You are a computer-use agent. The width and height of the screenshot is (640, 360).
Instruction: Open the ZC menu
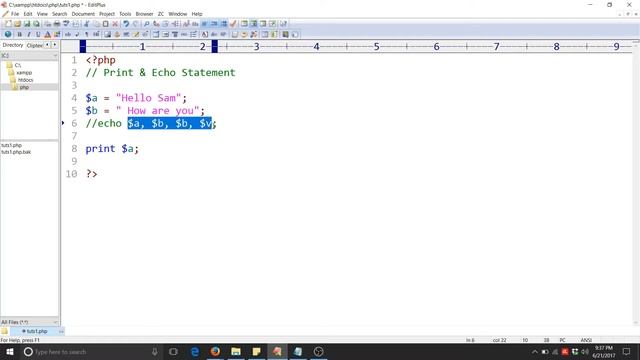(x=161, y=14)
